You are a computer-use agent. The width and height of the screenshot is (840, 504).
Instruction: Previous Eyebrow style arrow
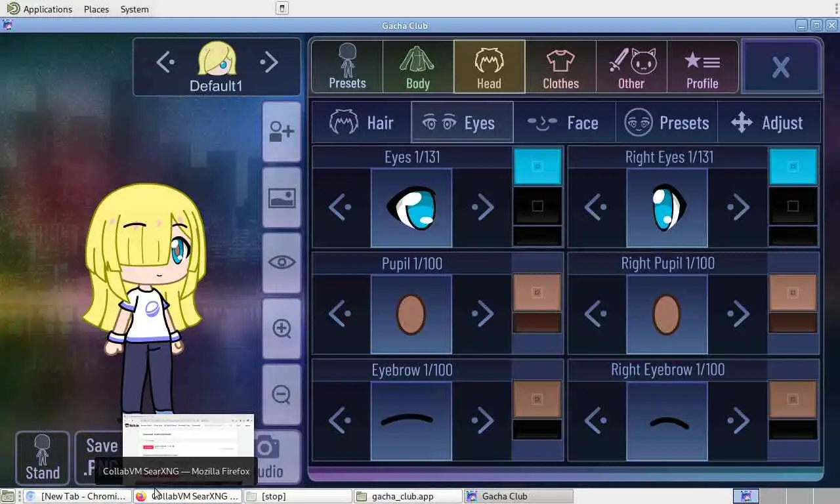tap(340, 421)
